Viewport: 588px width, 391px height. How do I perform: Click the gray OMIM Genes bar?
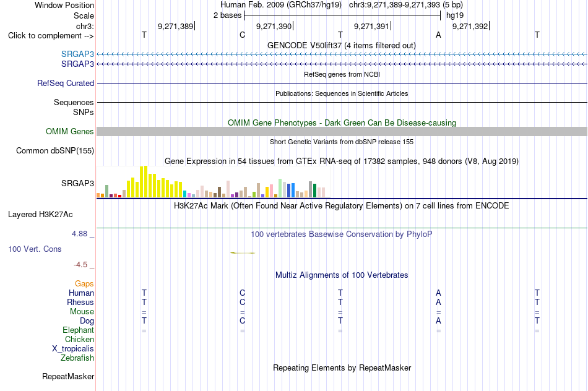point(342,132)
